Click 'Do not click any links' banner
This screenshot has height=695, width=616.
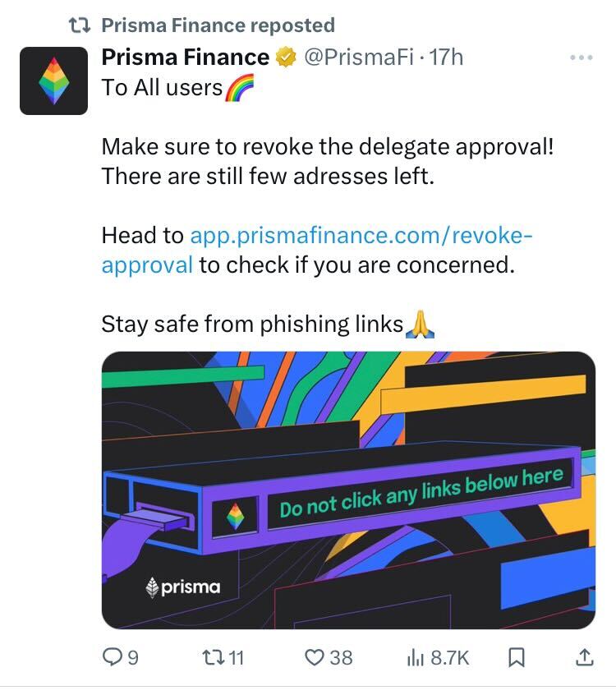point(421,492)
